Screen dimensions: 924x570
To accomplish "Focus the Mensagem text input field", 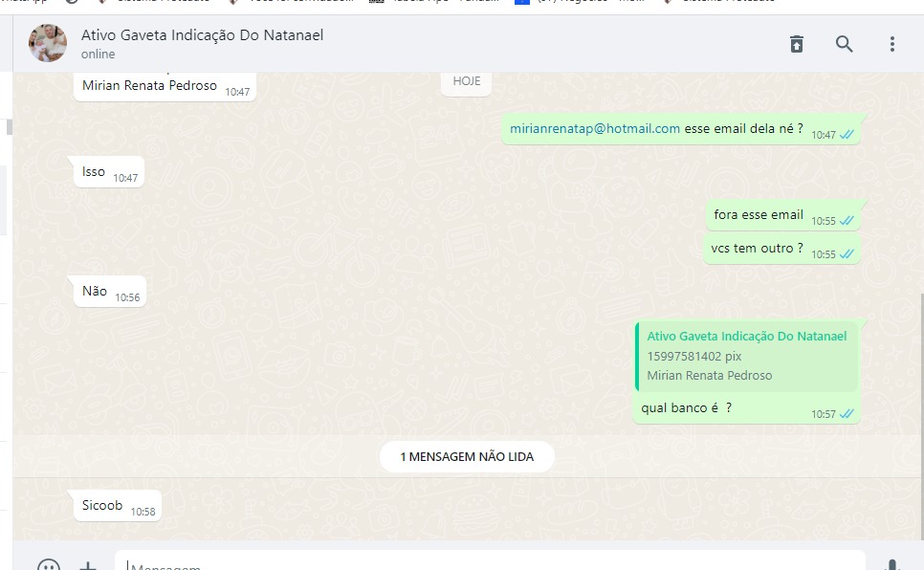I will (x=478, y=563).
